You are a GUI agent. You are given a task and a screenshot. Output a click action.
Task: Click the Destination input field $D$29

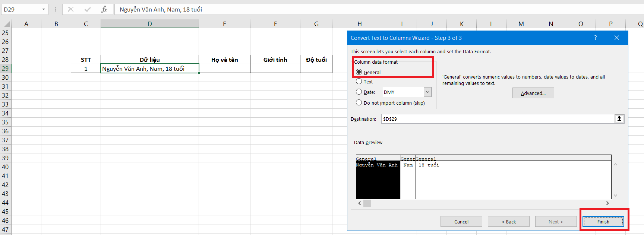[498, 119]
